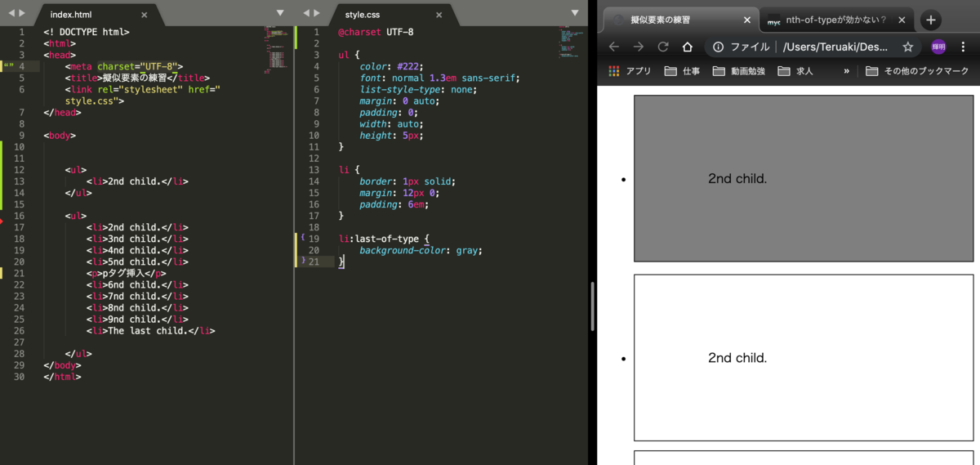The width and height of the screenshot is (980, 465).
Task: Click the <title>擬似要素の練習</title> line
Action: point(137,78)
